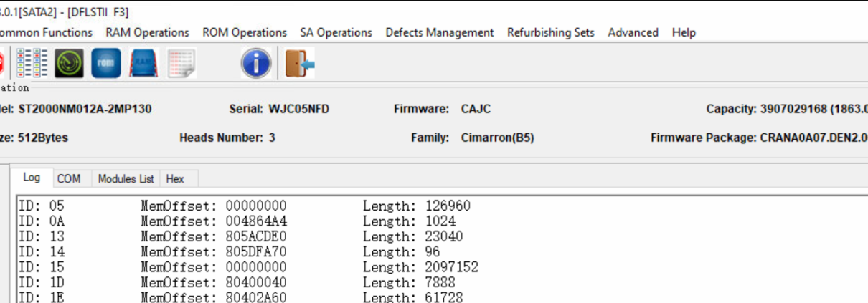This screenshot has width=868, height=303.
Task: Open the Advanced menu
Action: (633, 32)
